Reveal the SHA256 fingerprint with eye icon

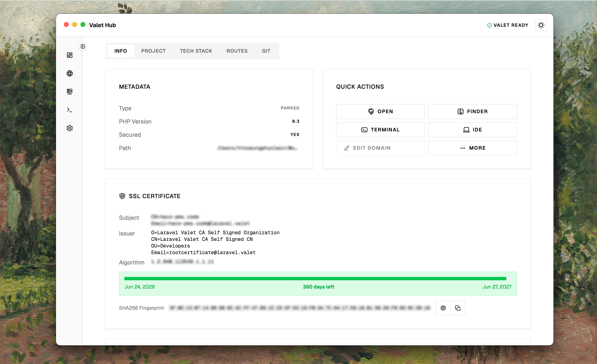[443, 308]
